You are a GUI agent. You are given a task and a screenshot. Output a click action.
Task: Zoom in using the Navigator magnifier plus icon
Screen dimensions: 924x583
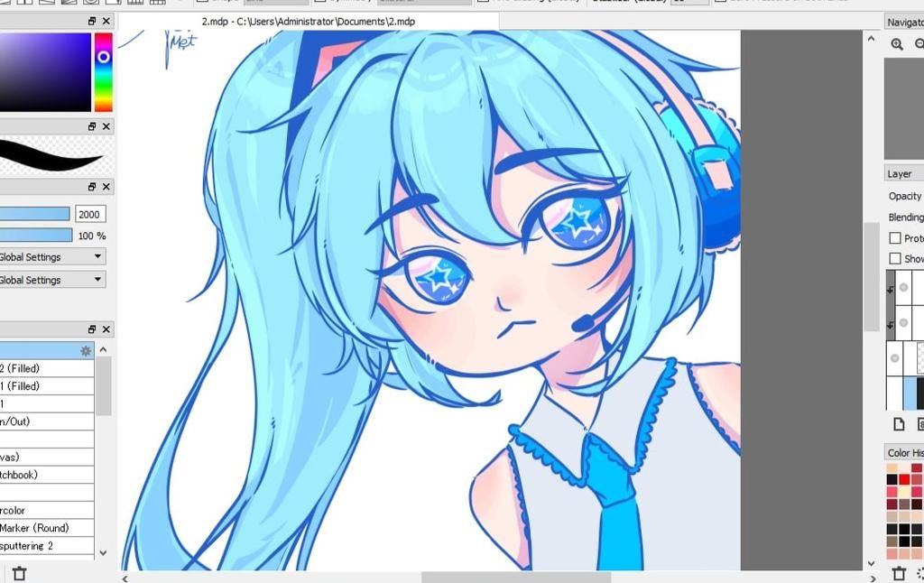click(x=897, y=44)
